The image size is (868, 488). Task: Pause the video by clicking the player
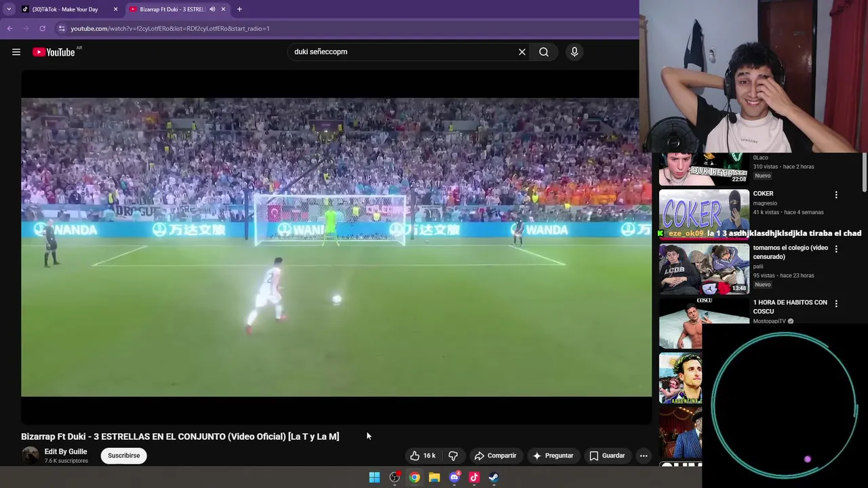pyautogui.click(x=336, y=247)
